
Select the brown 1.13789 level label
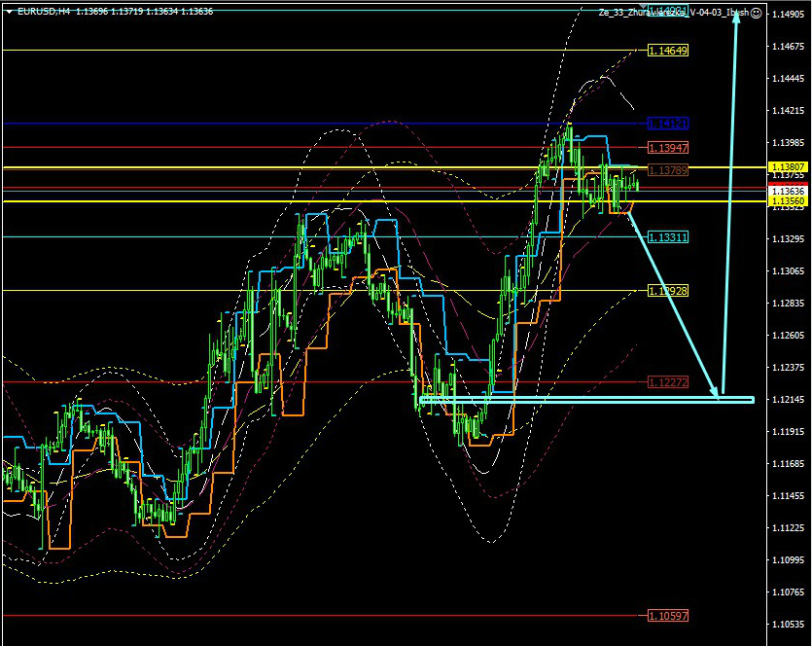pyautogui.click(x=668, y=170)
